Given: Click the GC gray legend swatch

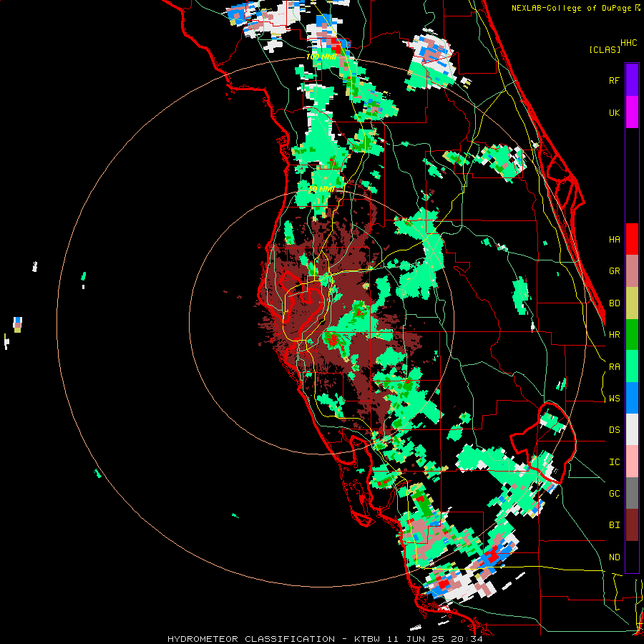Looking at the screenshot, I should [632, 493].
